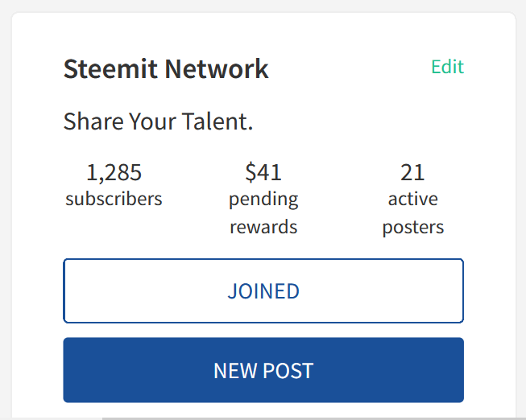Click the Edit link
Screen dimensions: 526x420
coord(448,67)
